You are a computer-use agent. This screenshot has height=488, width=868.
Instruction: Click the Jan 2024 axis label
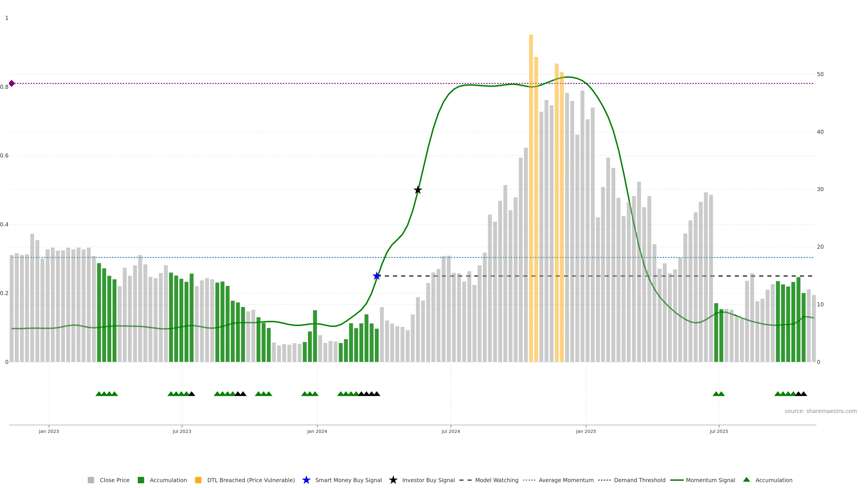coord(317,431)
